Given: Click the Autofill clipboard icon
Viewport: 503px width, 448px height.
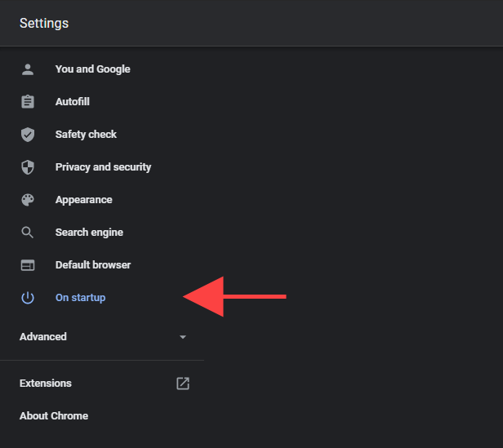Looking at the screenshot, I should [28, 102].
